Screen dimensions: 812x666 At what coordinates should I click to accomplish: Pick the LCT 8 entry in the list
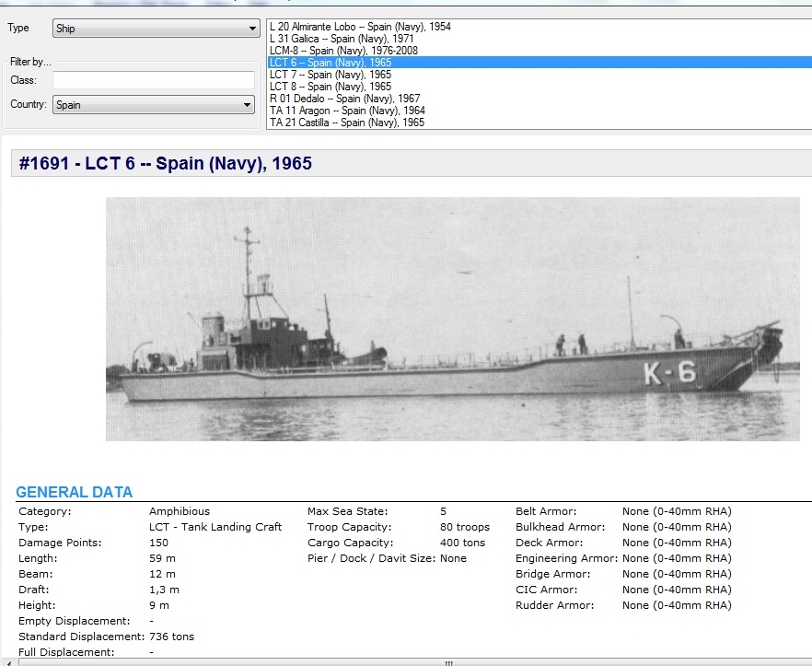330,87
